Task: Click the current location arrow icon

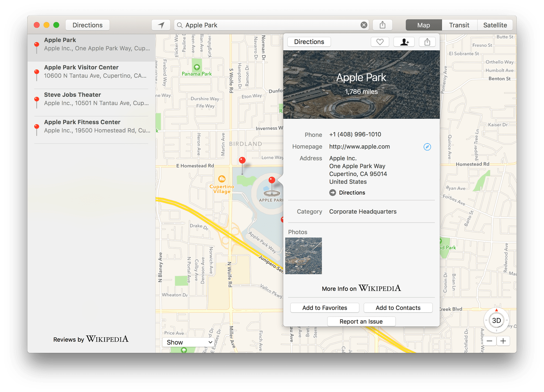Action: point(161,25)
